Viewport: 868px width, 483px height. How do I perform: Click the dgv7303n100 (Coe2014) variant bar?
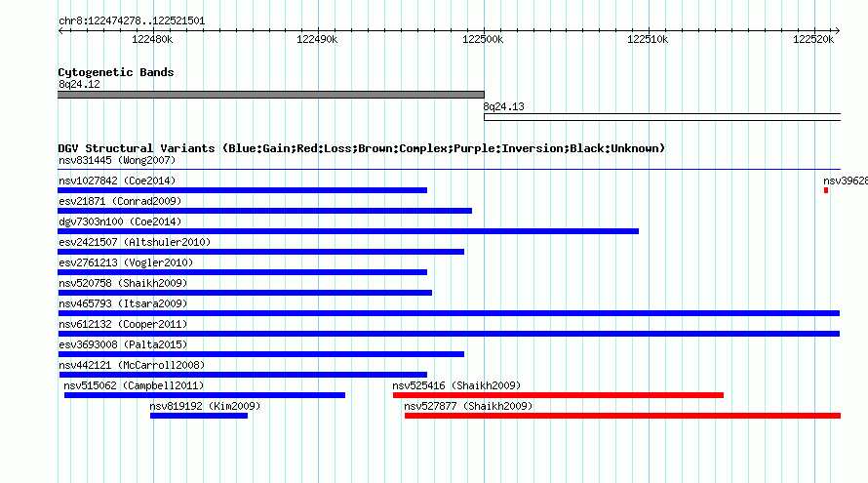[x=348, y=231]
